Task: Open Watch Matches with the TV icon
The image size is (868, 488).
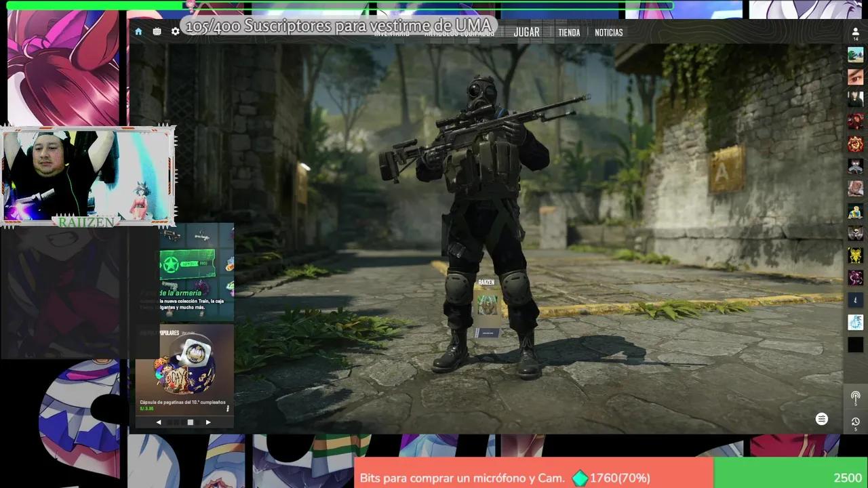Action: point(157,31)
